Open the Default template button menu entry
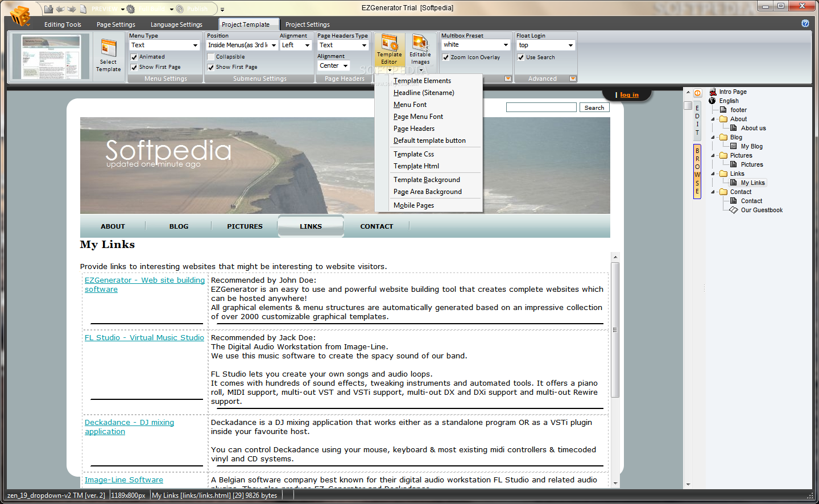 tap(428, 141)
